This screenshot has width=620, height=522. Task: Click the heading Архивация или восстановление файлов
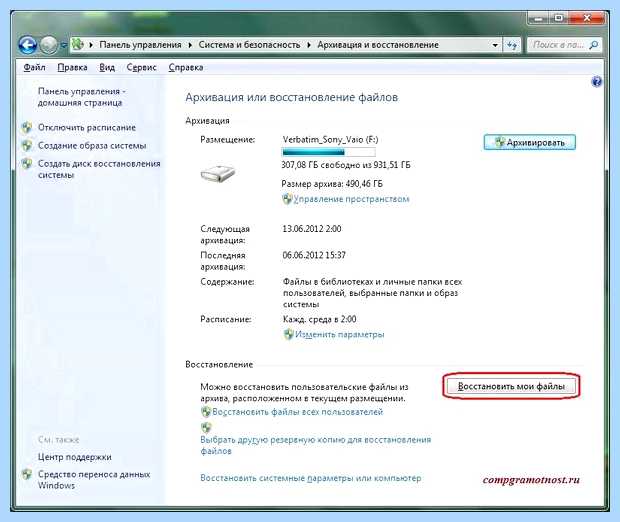click(292, 97)
